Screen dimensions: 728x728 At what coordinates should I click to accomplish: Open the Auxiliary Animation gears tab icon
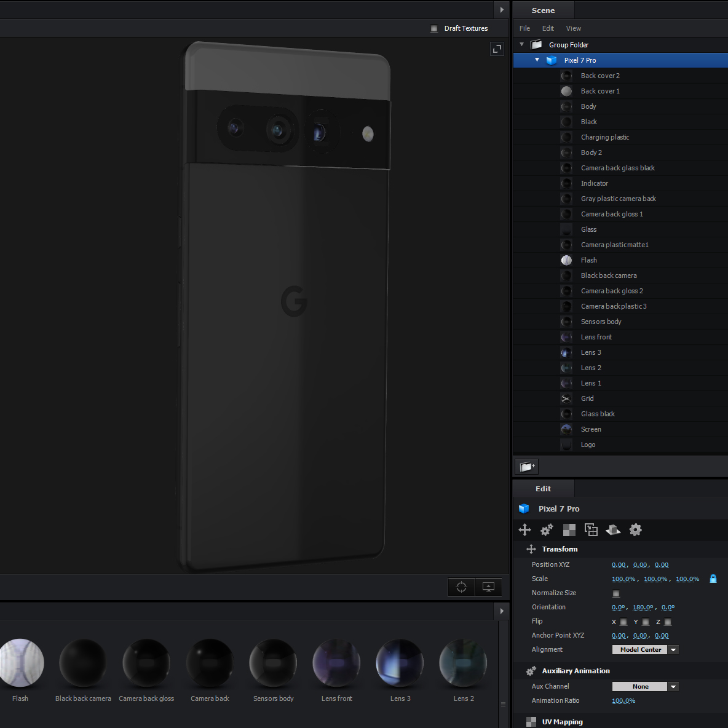(x=547, y=530)
